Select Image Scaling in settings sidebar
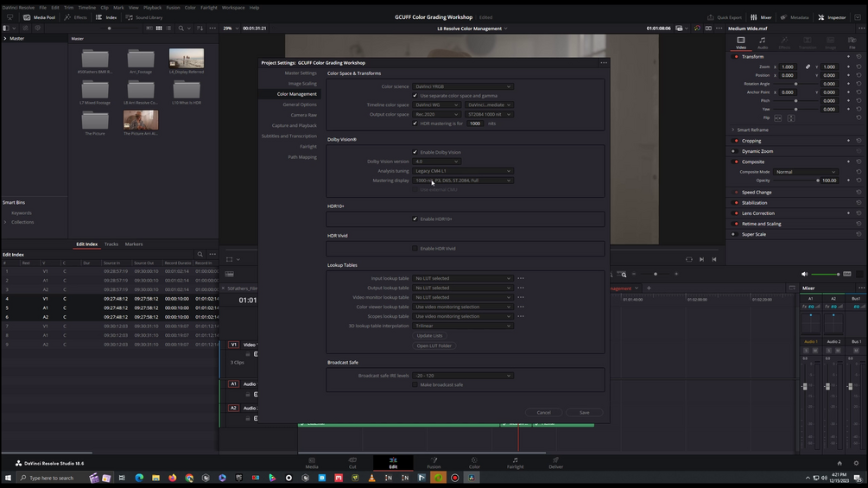The width and height of the screenshot is (868, 488). (x=302, y=84)
